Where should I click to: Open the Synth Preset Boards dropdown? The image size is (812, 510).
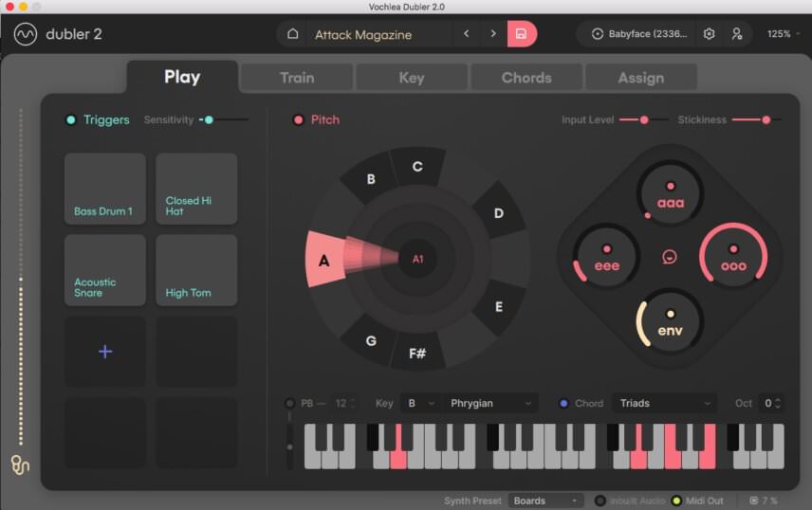click(x=545, y=501)
